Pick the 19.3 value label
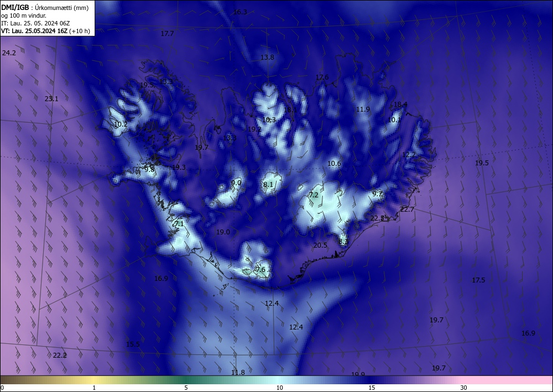Screen dimensions: 553x392 click(x=179, y=167)
